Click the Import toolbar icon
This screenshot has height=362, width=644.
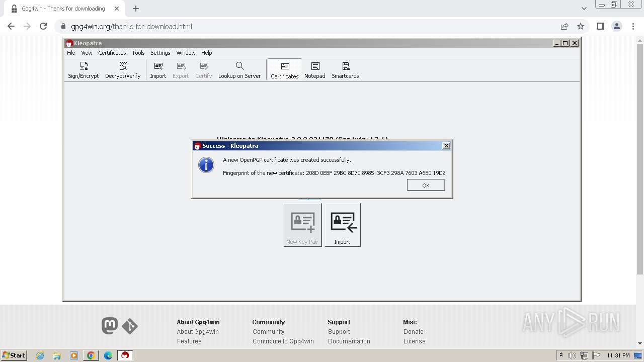[x=158, y=70]
